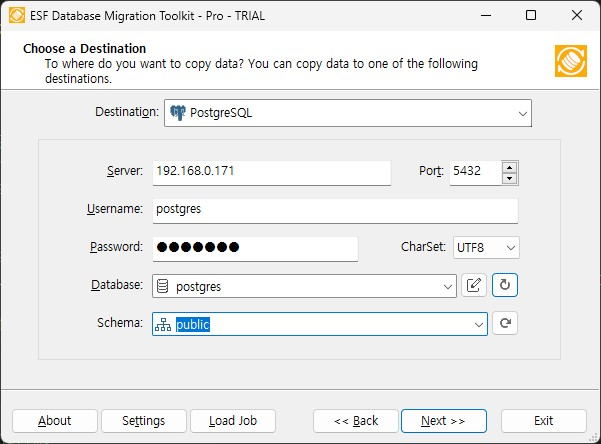Click the Choose a Destination heading
The image size is (601, 444).
[x=85, y=49]
